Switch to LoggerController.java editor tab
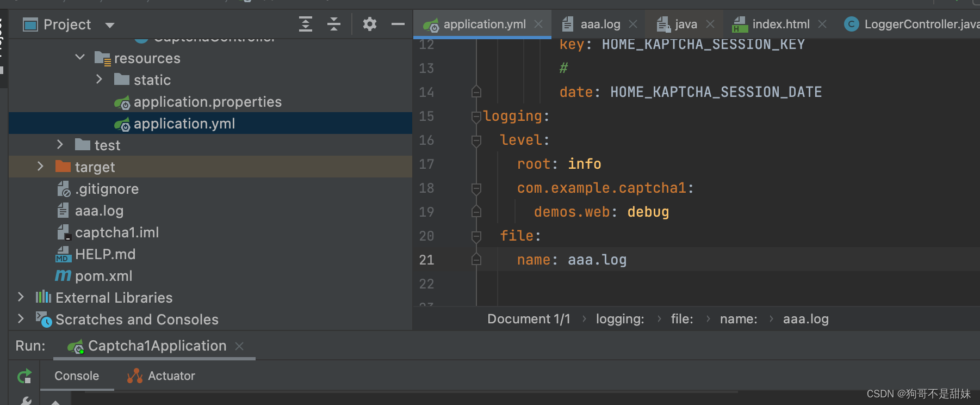 [912, 24]
